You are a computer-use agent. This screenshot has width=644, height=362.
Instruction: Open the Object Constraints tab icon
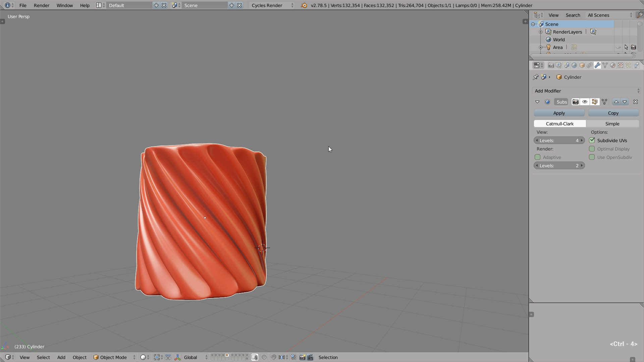click(x=590, y=65)
